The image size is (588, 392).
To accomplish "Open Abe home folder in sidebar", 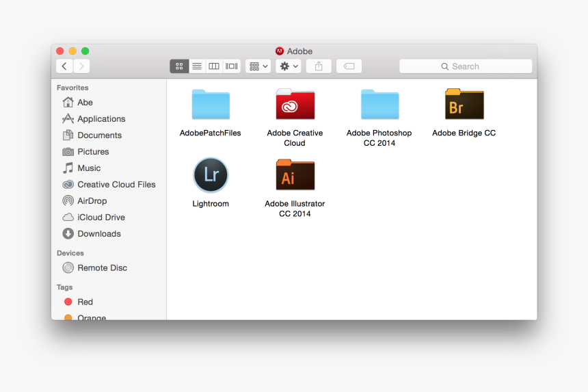I will (109, 103).
